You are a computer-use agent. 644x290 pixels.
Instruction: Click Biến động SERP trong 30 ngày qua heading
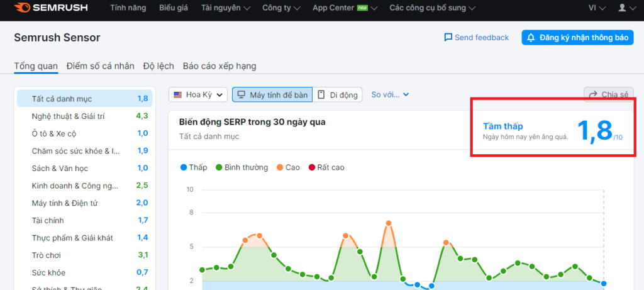[x=252, y=123]
